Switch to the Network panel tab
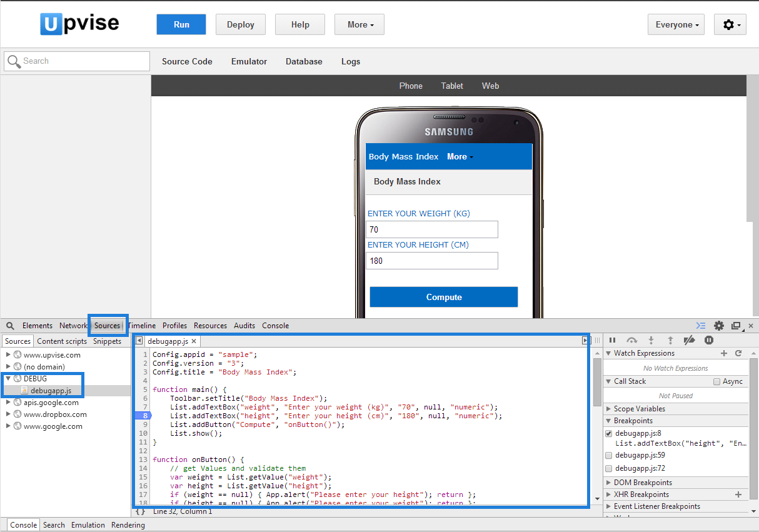This screenshot has width=759, height=532. point(73,326)
